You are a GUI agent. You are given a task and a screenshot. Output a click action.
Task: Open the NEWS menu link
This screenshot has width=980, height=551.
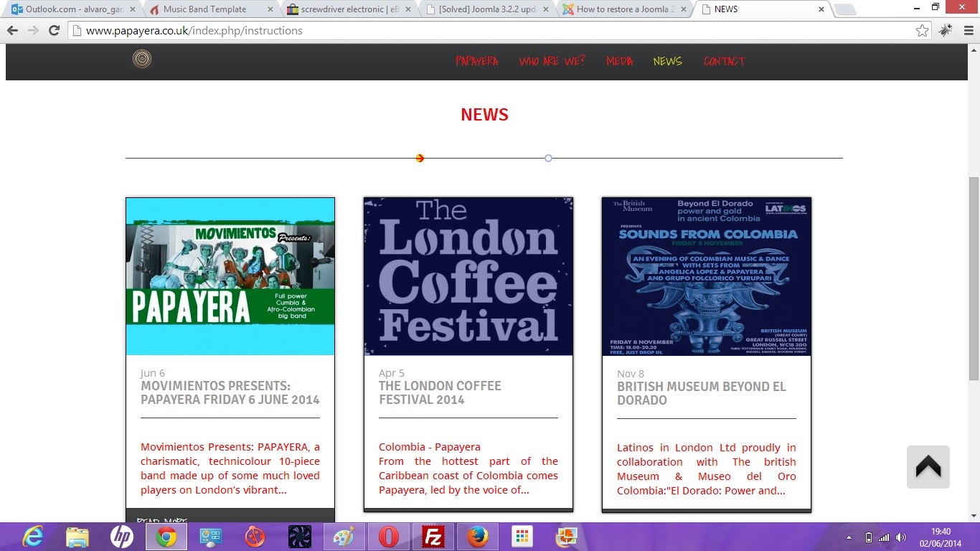tap(667, 61)
